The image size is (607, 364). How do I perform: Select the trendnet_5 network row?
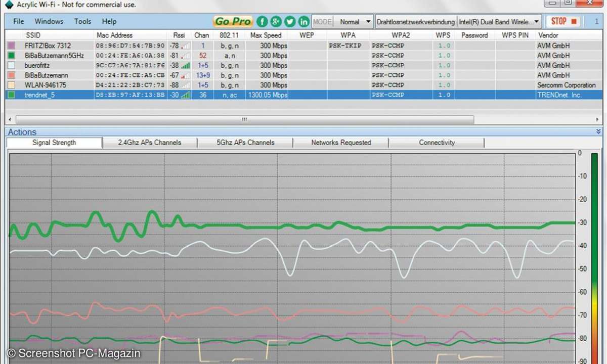(x=303, y=95)
